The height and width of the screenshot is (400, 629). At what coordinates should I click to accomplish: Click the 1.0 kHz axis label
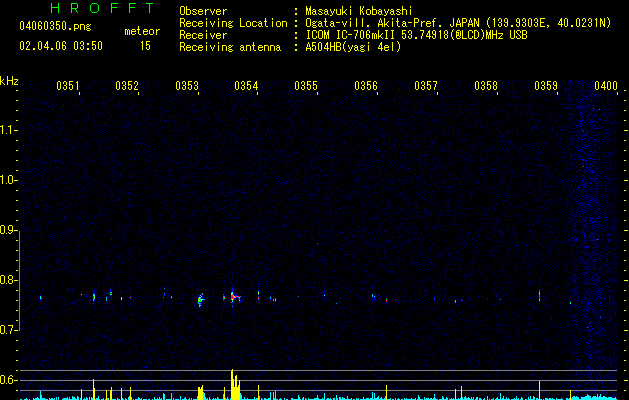(x=8, y=180)
